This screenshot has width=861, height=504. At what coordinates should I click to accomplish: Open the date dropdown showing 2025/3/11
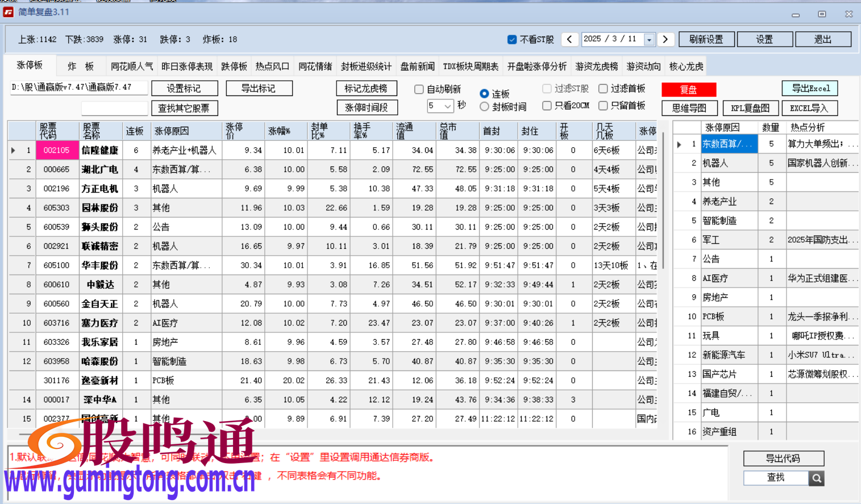pyautogui.click(x=648, y=39)
